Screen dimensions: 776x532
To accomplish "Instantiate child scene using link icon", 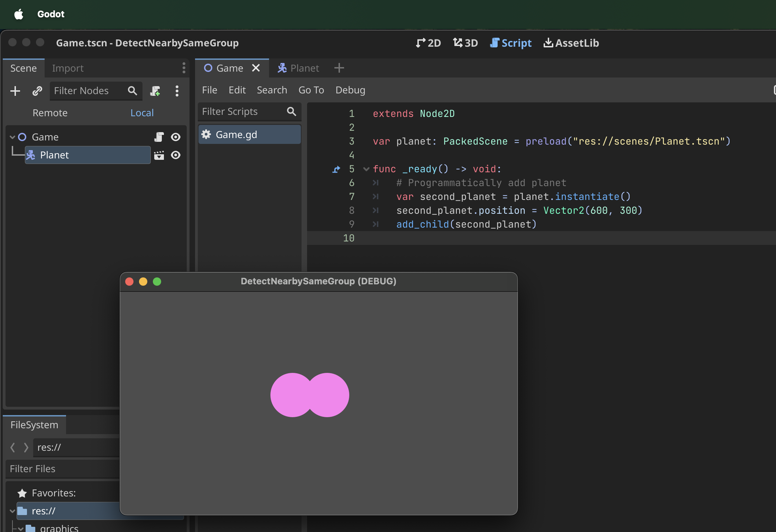I will tap(37, 91).
